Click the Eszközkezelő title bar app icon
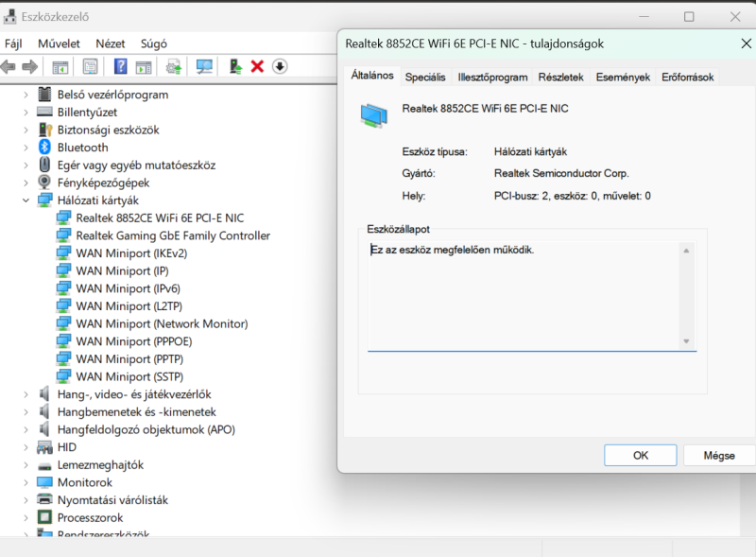This screenshot has width=756, height=557. point(9,17)
